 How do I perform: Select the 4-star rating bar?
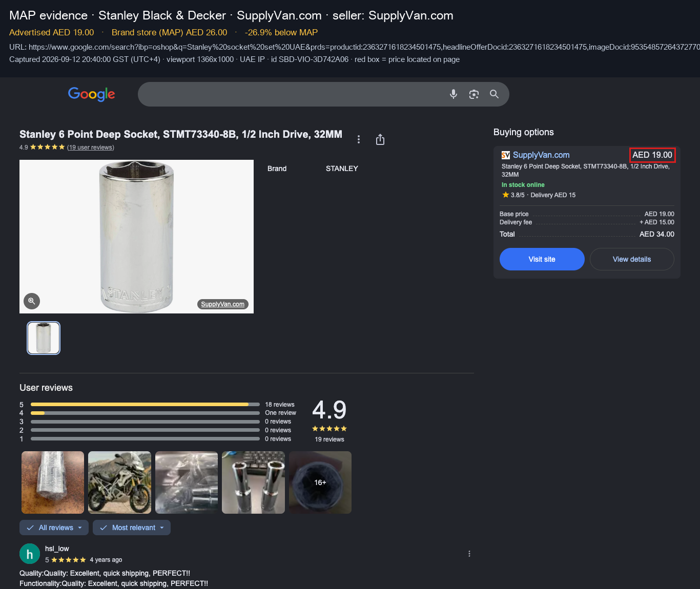[x=145, y=413]
